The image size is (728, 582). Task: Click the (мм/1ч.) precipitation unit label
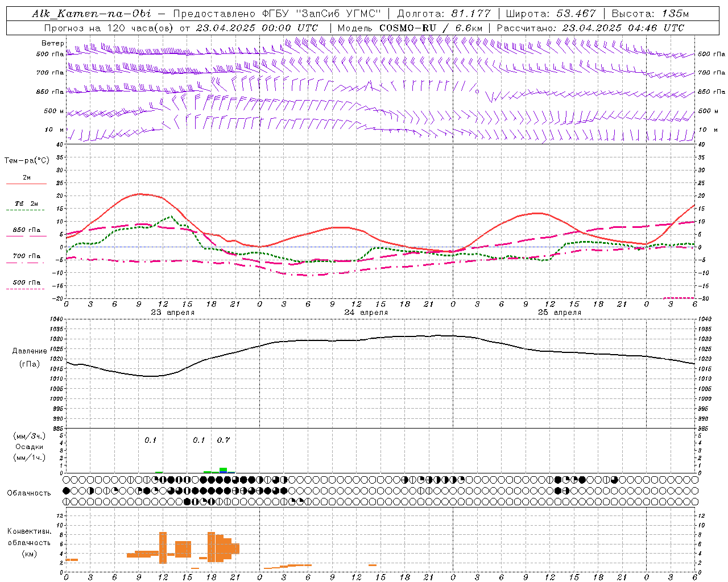coord(30,458)
